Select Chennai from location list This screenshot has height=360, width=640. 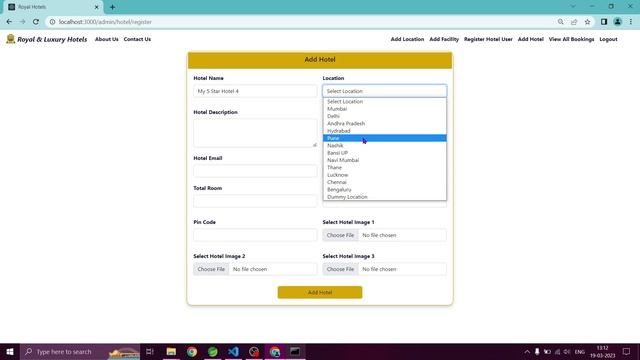[x=384, y=182]
